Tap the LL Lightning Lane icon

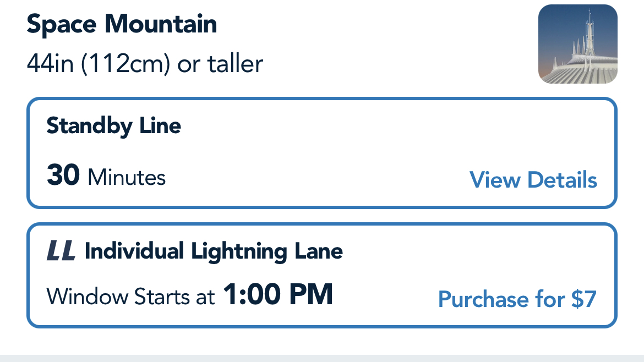61,251
